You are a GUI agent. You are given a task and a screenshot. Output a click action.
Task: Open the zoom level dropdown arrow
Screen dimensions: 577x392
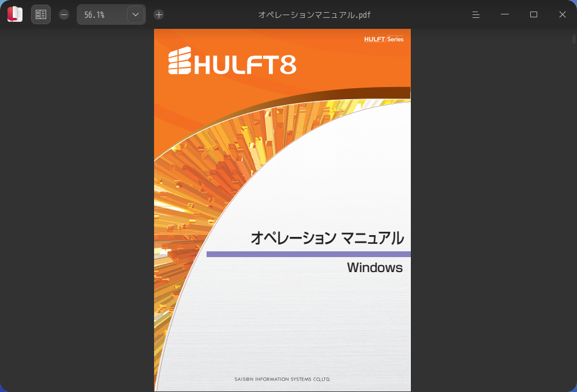[136, 15]
